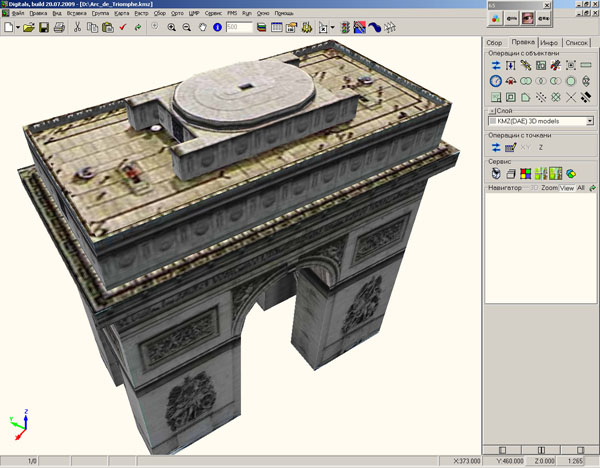
Task: Click RGB color circles icon in floating palette
Action: point(496,18)
